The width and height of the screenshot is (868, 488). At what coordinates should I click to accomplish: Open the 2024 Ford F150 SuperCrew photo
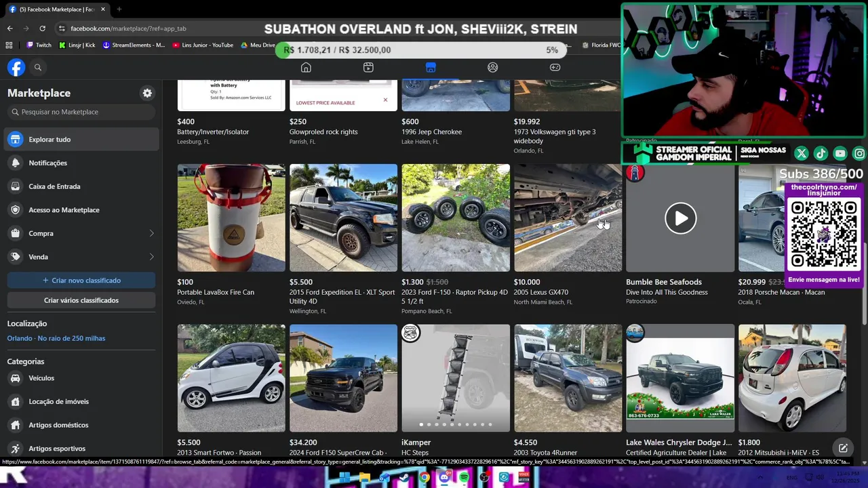coord(343,378)
